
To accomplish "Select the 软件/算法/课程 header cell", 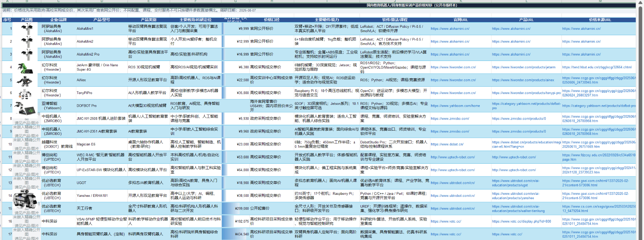I will point(395,20).
